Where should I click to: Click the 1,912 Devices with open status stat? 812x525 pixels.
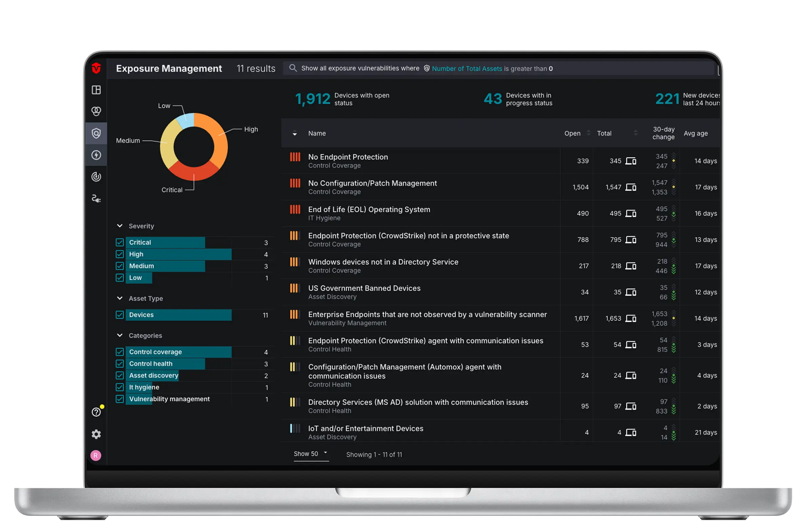[342, 99]
